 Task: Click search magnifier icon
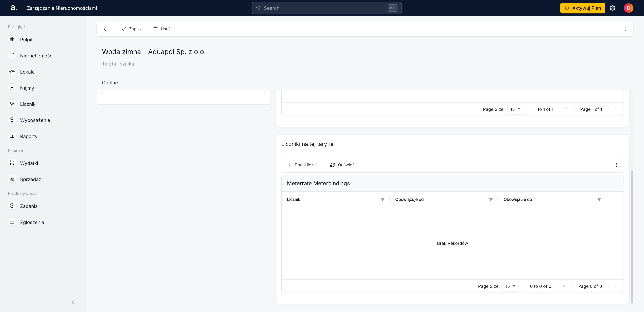click(x=258, y=8)
